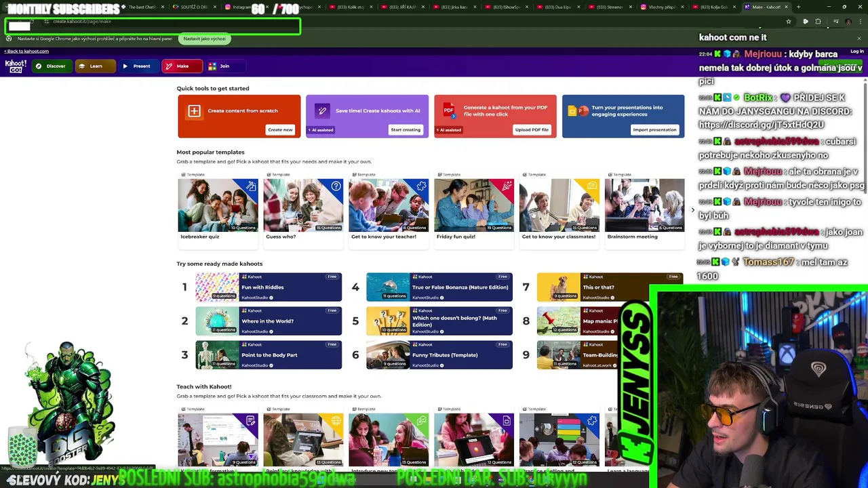The width and height of the screenshot is (868, 488).
Task: Click the Start creating button
Action: tap(406, 129)
